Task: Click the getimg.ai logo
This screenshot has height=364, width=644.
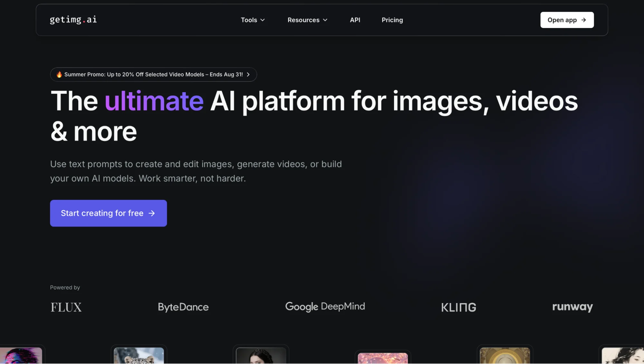Action: pyautogui.click(x=73, y=20)
